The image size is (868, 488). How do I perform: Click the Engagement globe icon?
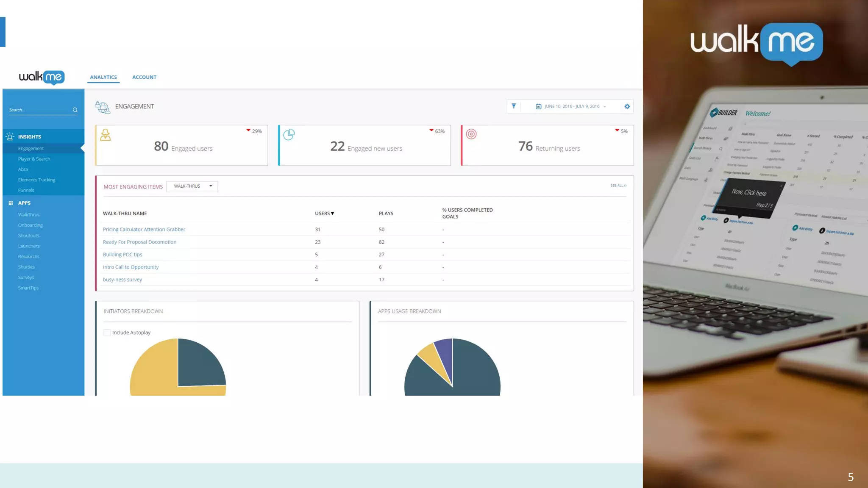click(x=102, y=107)
